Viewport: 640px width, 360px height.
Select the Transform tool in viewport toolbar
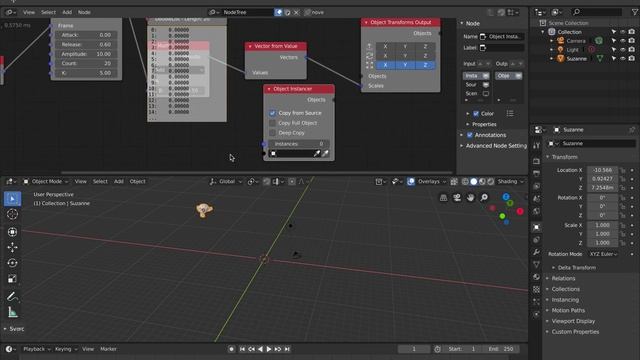tap(12, 231)
